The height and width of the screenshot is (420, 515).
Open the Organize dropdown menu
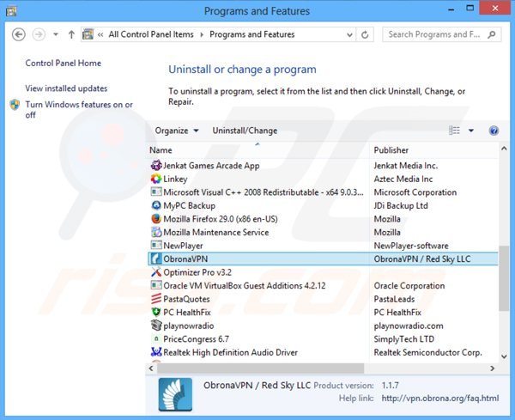(x=177, y=131)
